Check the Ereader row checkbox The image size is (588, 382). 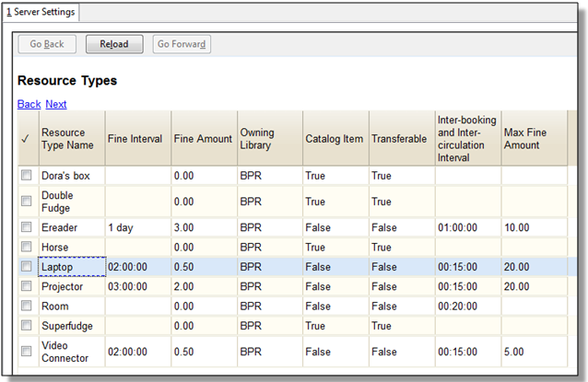27,226
